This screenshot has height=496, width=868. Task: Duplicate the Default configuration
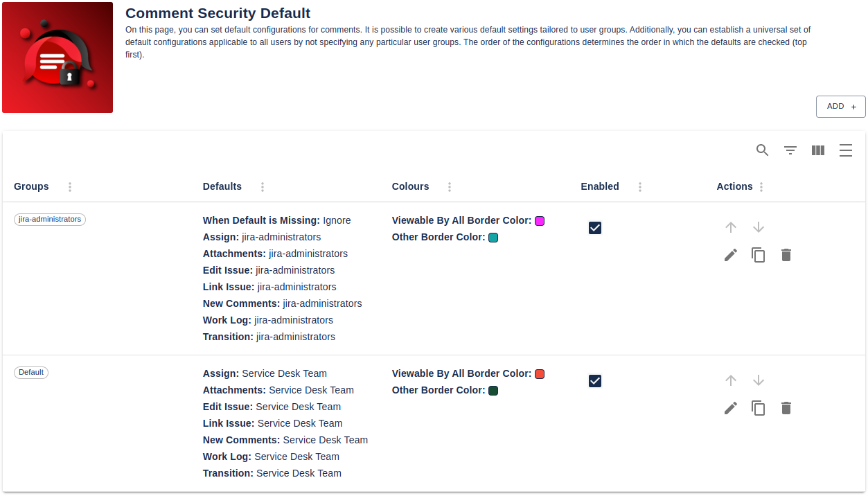(758, 408)
